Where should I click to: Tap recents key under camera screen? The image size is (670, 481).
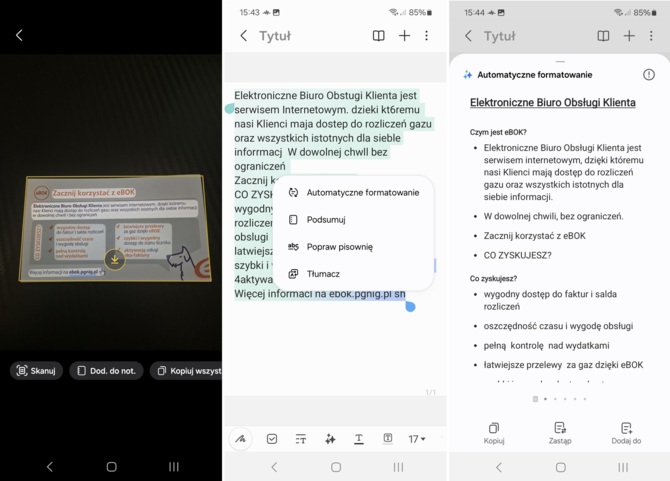pos(173,466)
